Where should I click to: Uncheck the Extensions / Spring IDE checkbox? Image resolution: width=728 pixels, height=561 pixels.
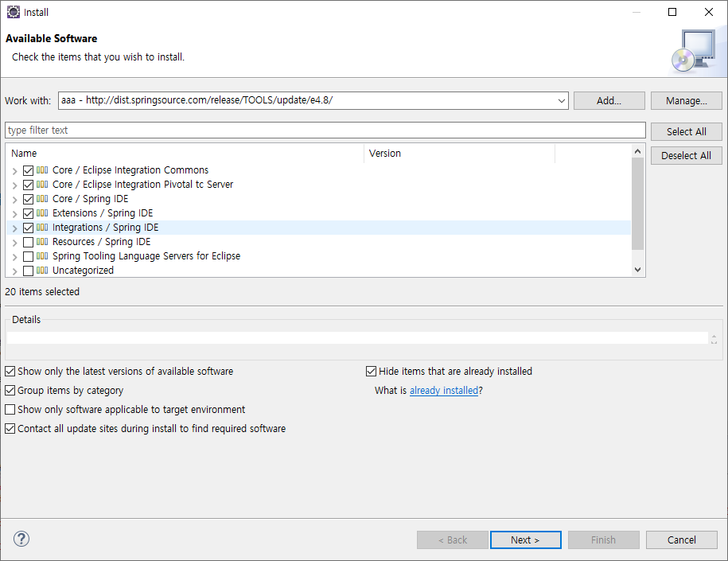coord(29,213)
